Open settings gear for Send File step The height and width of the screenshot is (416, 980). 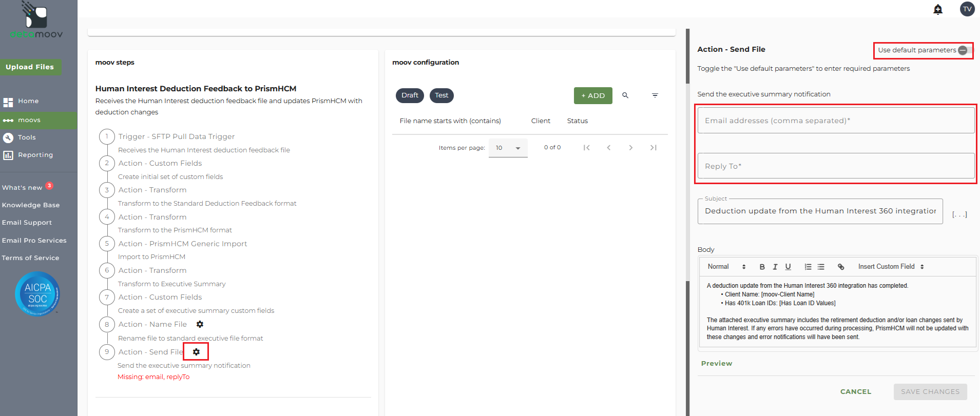(x=196, y=352)
